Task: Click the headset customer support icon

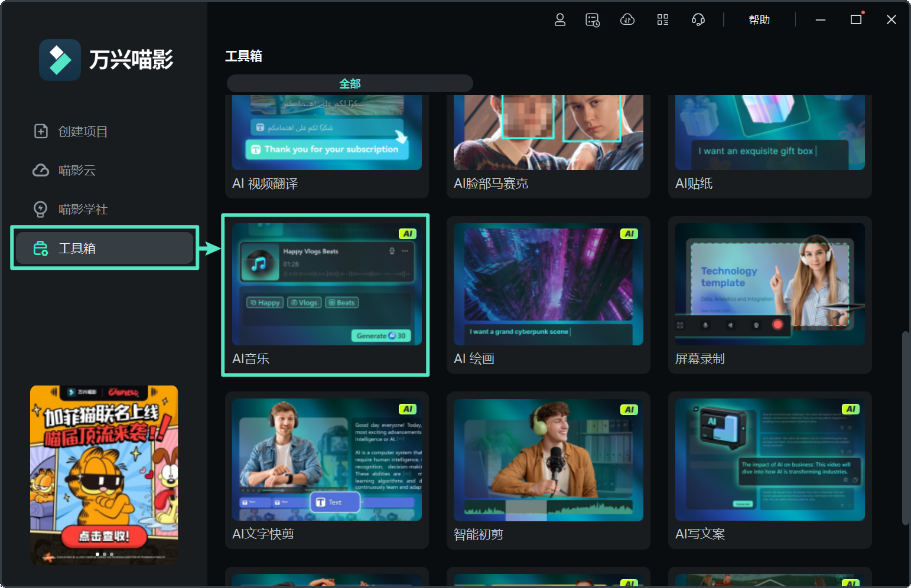Action: (698, 19)
